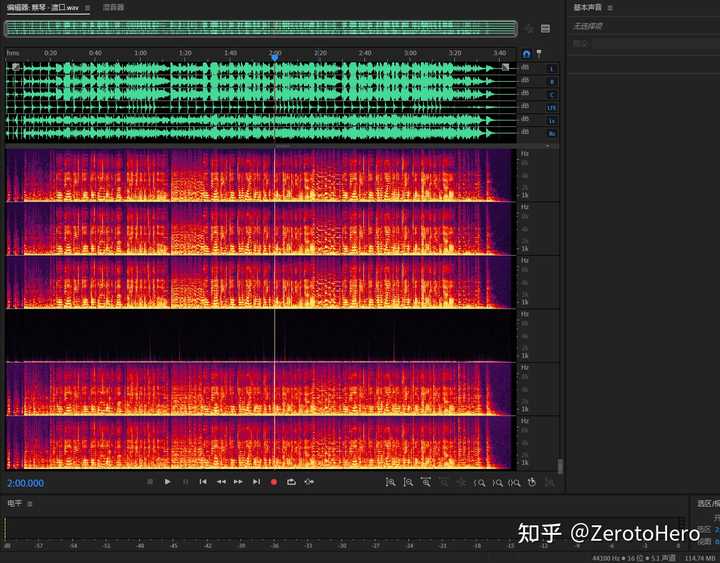Toggle Skip Selection button
Viewport: 720px width, 563px height.
pyautogui.click(x=309, y=482)
